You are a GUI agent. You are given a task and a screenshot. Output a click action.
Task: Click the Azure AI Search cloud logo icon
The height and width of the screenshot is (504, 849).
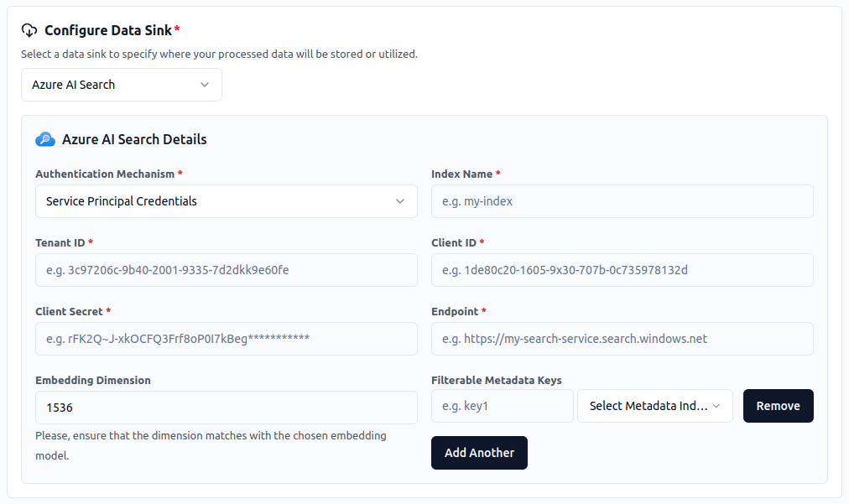tap(45, 139)
